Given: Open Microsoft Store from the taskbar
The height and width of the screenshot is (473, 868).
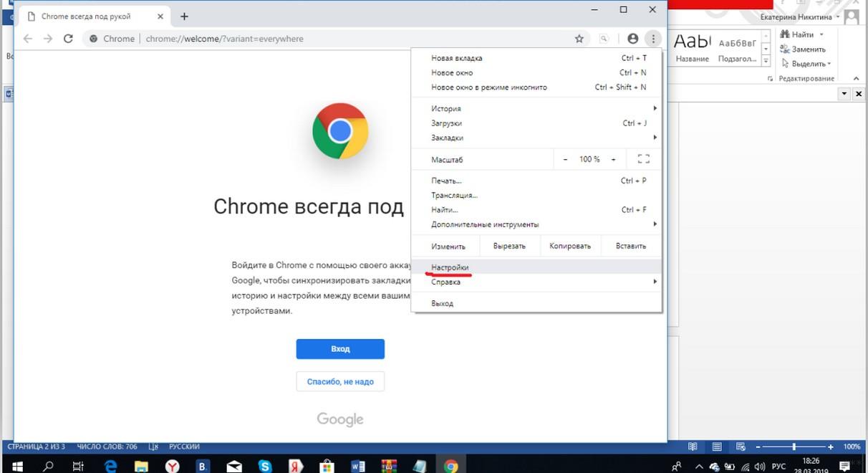Looking at the screenshot, I should (327, 466).
